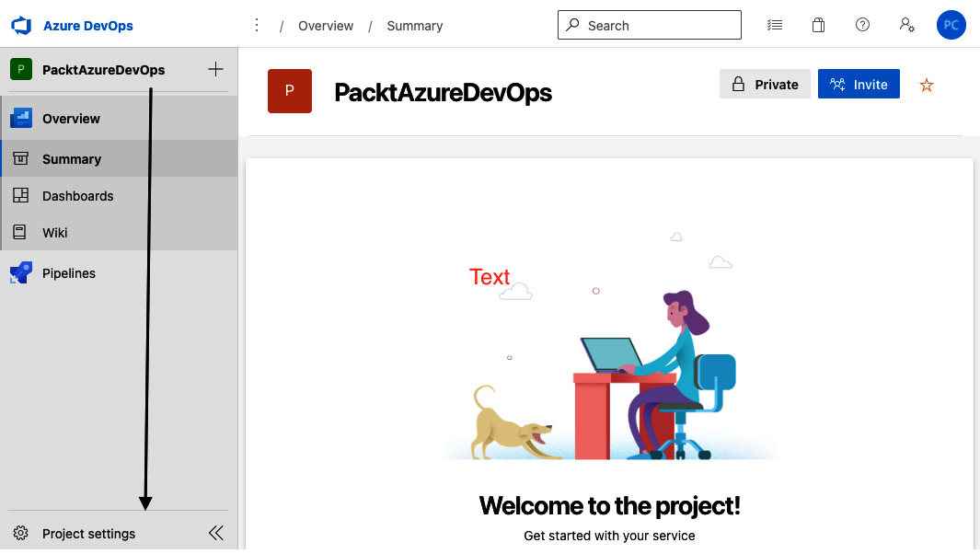Focus the Search input box
This screenshot has height=554, width=980.
pos(650,25)
